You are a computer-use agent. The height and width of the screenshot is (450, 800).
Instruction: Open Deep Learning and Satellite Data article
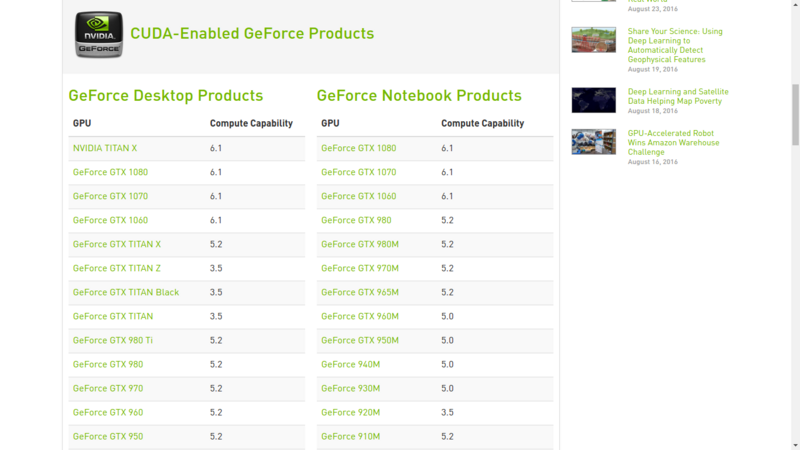pos(678,96)
